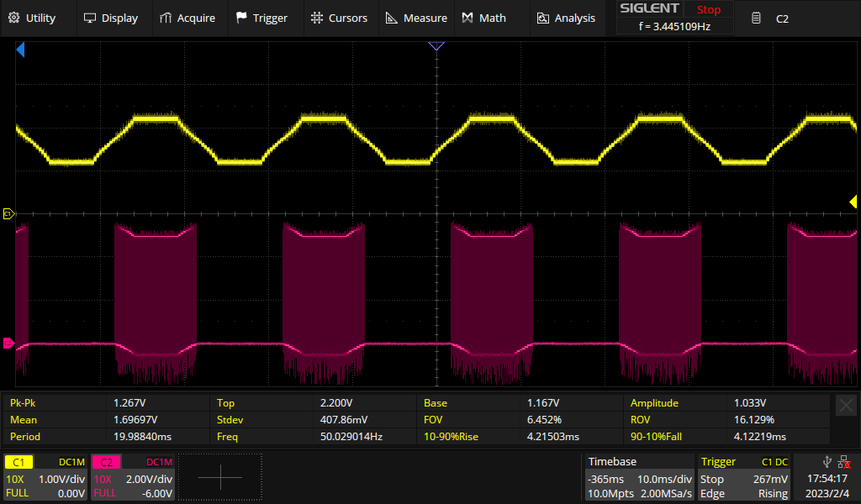The image size is (861, 504).
Task: Open the Acquire menu
Action: click(188, 18)
